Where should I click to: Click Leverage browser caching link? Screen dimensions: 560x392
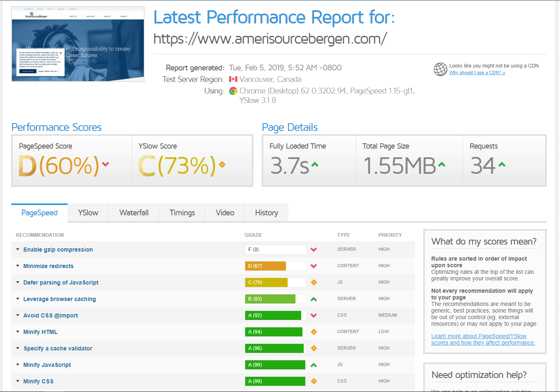[60, 299]
